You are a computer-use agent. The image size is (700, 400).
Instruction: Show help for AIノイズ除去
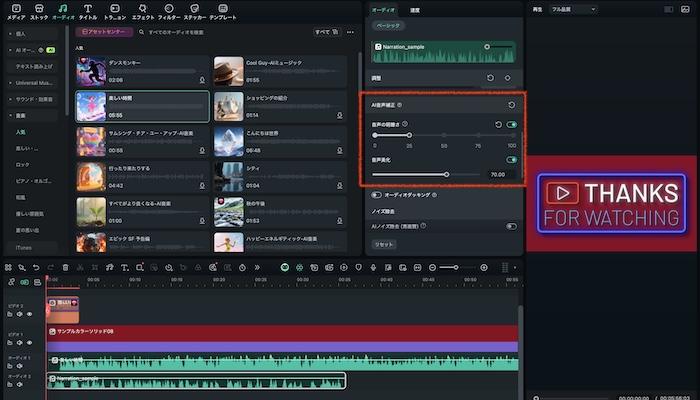pyautogui.click(x=423, y=226)
